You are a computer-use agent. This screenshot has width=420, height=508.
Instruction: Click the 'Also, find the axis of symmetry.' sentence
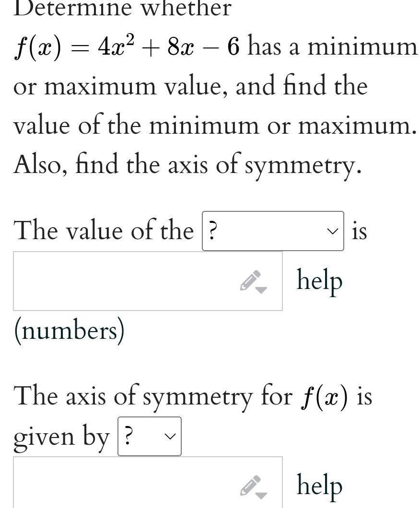click(187, 165)
